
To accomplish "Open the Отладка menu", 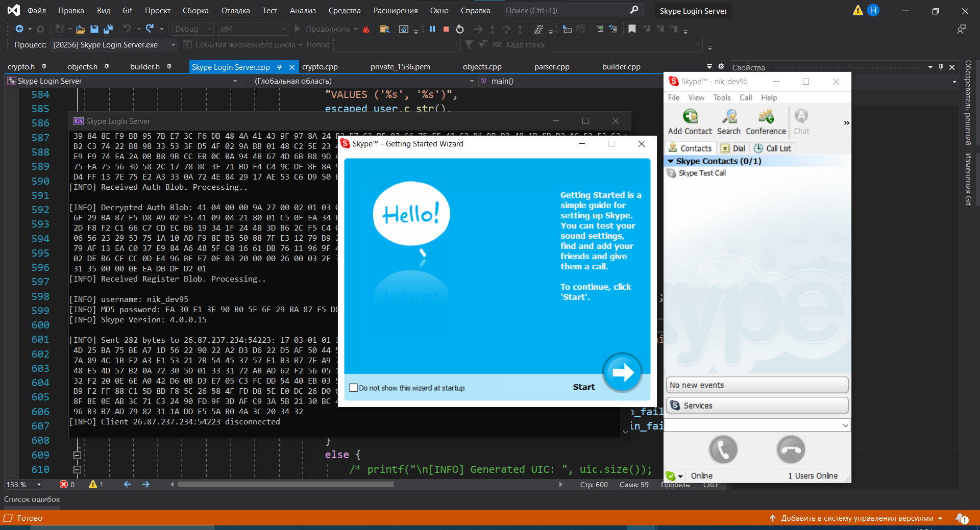I will coord(235,11).
